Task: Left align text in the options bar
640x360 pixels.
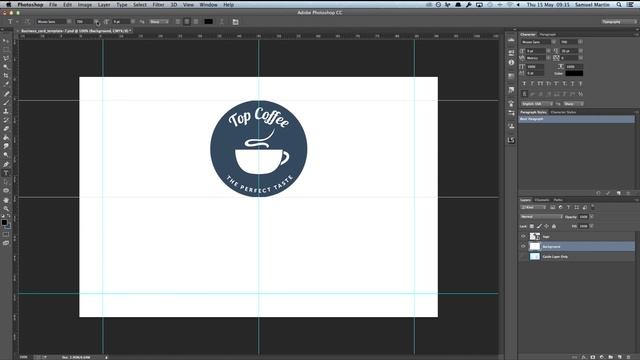Action: point(178,22)
